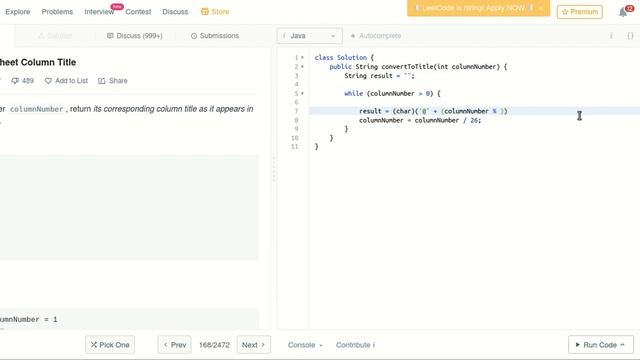
Task: Click the Premium button
Action: coord(580,12)
